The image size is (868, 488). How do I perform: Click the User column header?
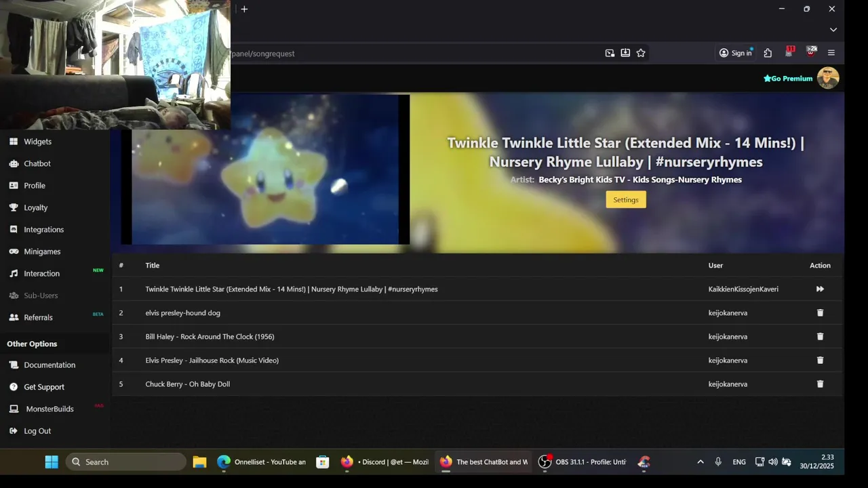[715, 266]
